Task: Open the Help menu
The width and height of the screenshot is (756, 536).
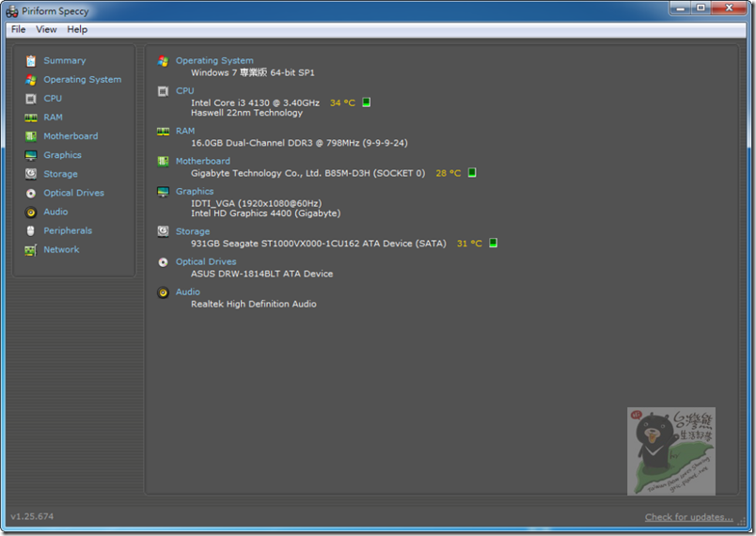Action: [x=77, y=29]
